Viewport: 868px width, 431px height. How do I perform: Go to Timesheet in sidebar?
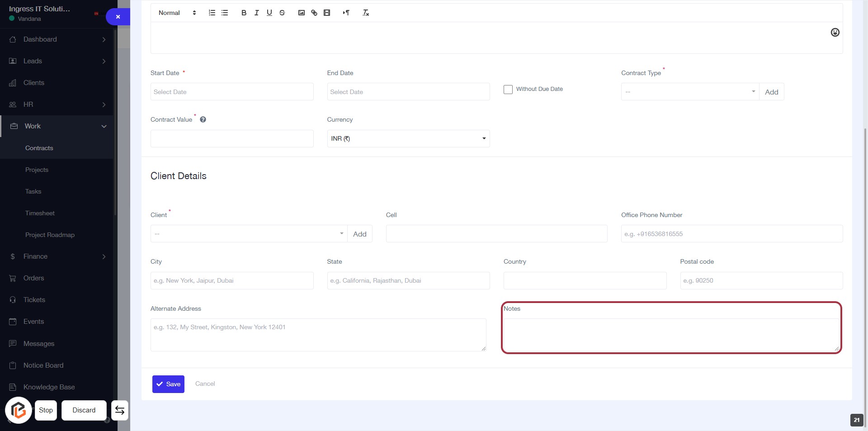(40, 213)
